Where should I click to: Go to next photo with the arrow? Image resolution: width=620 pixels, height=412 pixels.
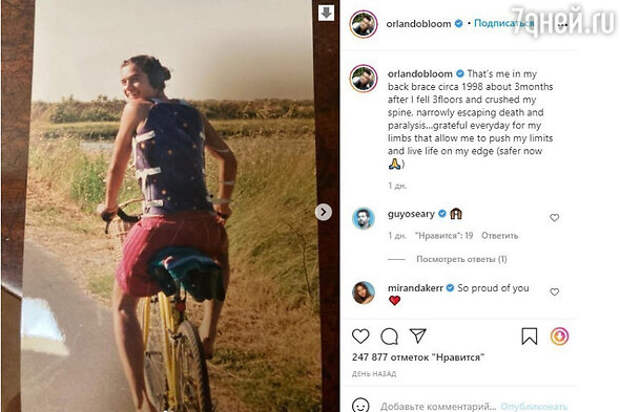coord(323,212)
